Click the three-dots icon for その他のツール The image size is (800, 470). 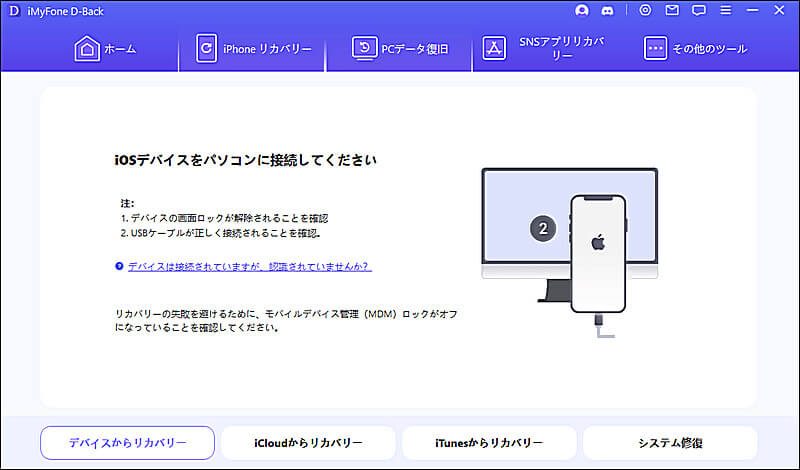point(655,48)
